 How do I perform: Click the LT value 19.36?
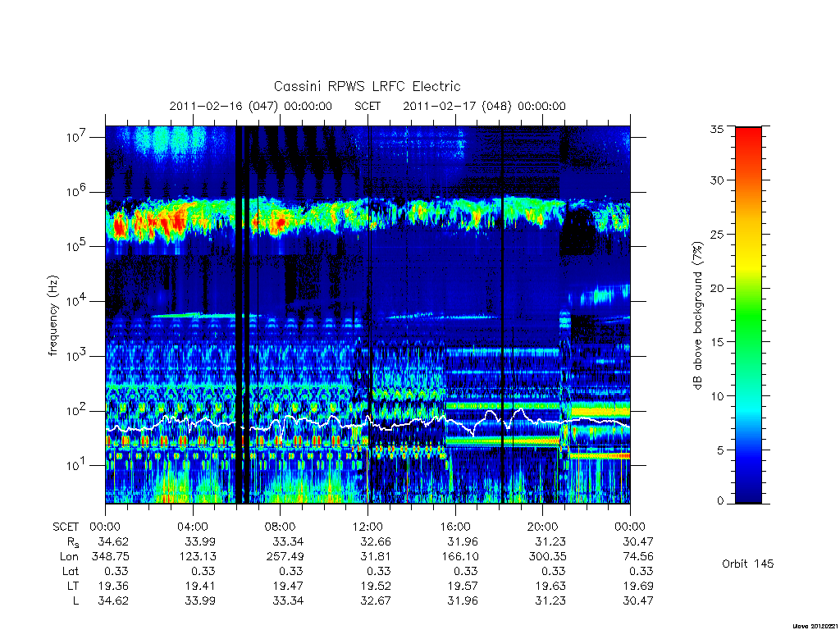[113, 586]
